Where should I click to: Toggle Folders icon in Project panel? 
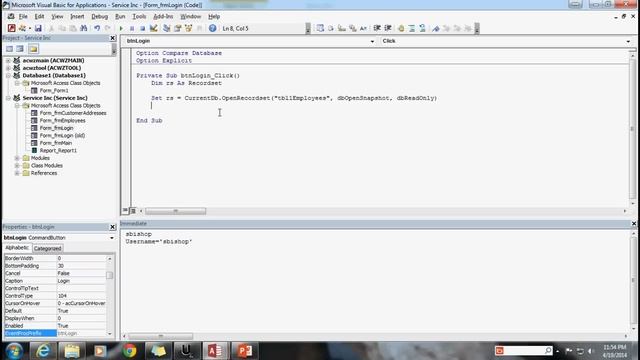coord(33,49)
